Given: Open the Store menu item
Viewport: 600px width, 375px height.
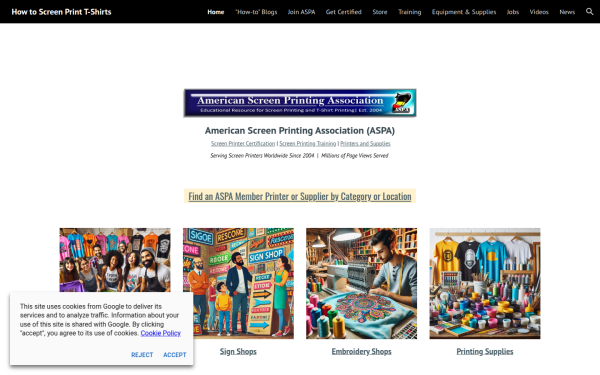Looking at the screenshot, I should pos(380,12).
